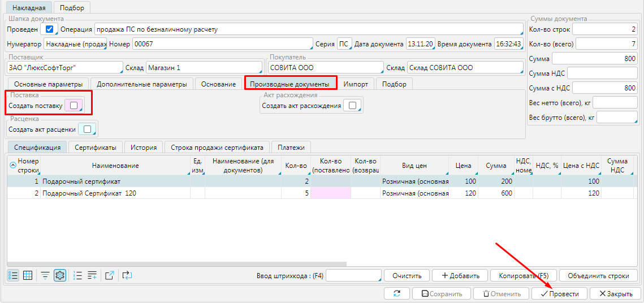Switch to table grid view icon

tap(27, 275)
